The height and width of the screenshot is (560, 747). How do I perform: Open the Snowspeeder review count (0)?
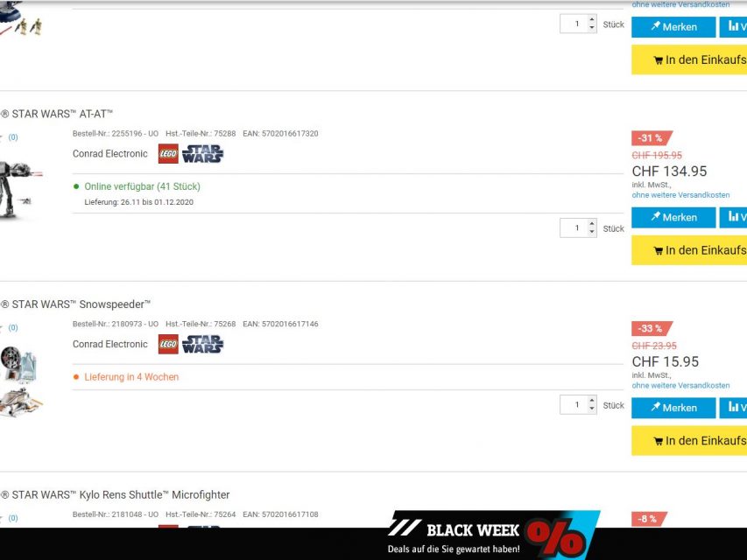(13, 327)
